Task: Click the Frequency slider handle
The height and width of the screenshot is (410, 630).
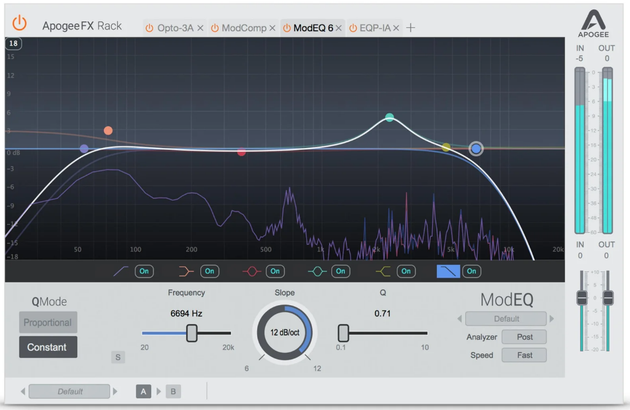Action: [x=192, y=333]
